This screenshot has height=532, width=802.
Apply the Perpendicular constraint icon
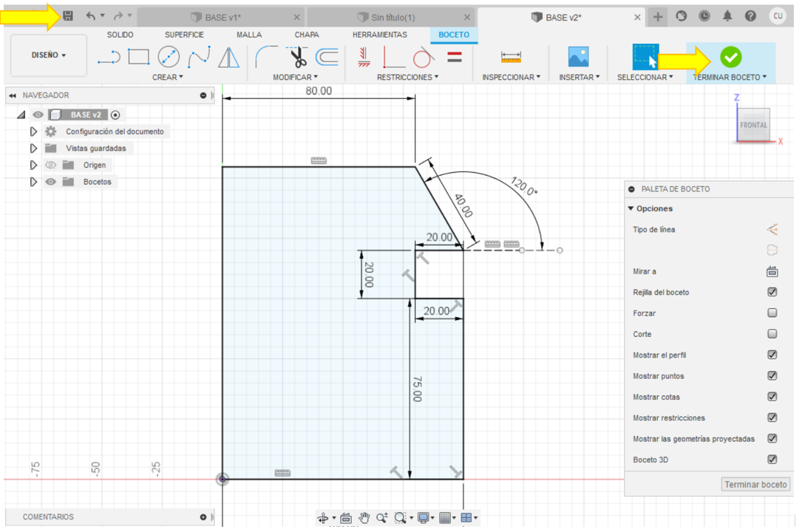394,57
